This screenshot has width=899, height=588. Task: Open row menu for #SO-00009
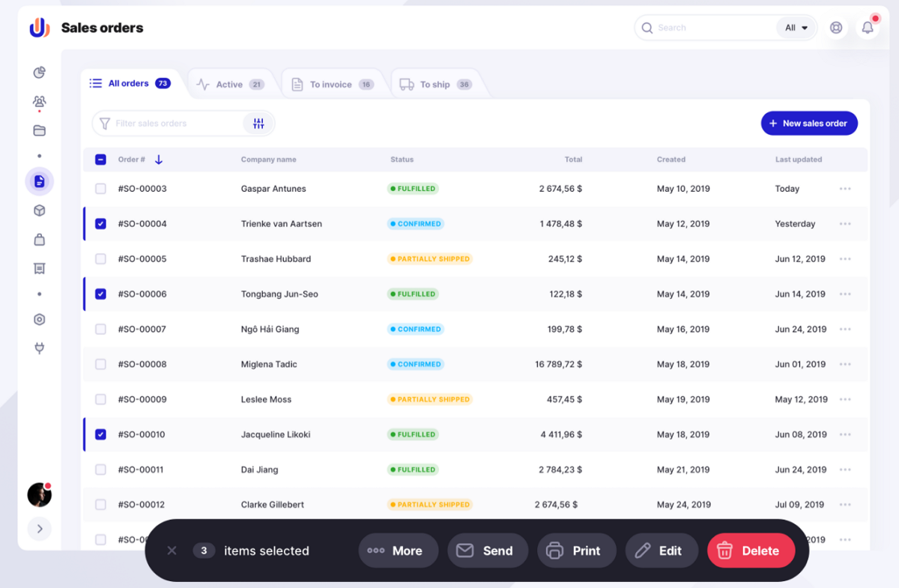tap(845, 400)
